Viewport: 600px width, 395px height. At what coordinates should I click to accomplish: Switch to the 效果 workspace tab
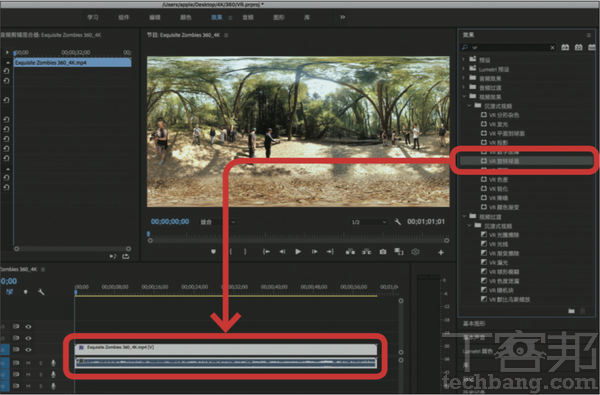pyautogui.click(x=217, y=17)
